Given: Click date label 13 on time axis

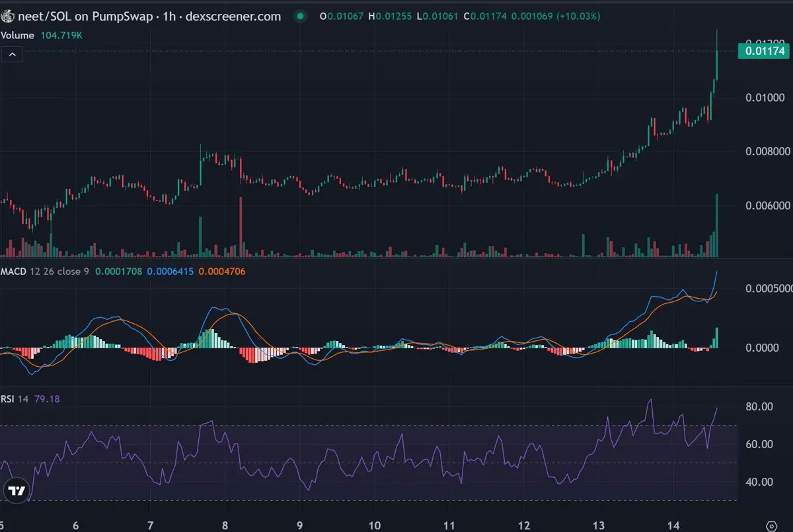Looking at the screenshot, I should [x=599, y=525].
